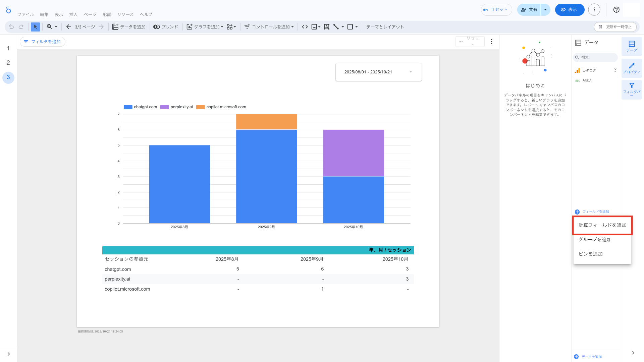Pause updates with the 更新を一時停止 button

615,27
